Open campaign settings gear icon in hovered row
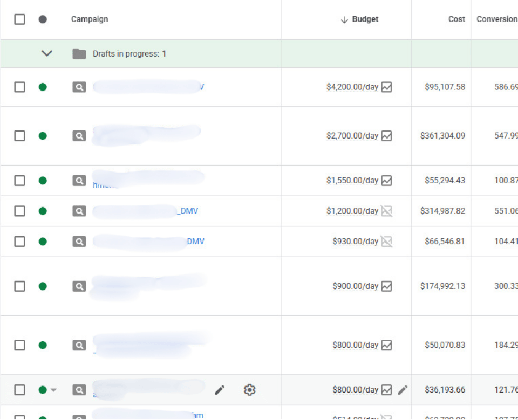 (x=249, y=390)
